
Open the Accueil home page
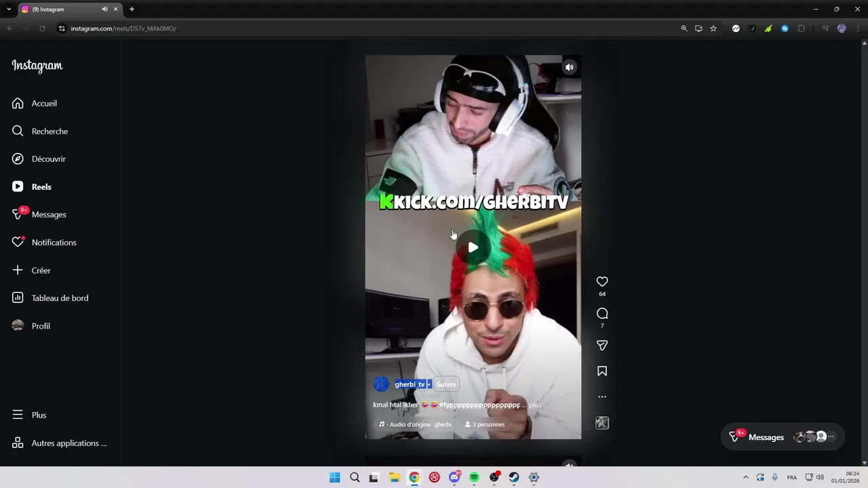[35, 103]
